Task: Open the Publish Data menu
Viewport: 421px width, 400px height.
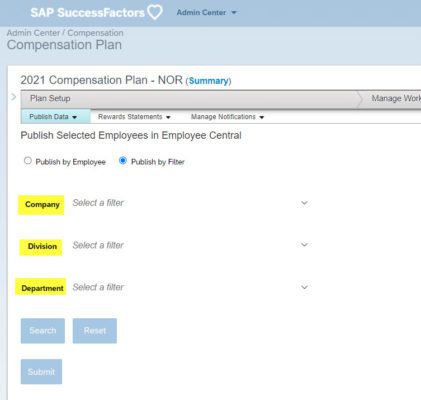Action: (x=53, y=117)
